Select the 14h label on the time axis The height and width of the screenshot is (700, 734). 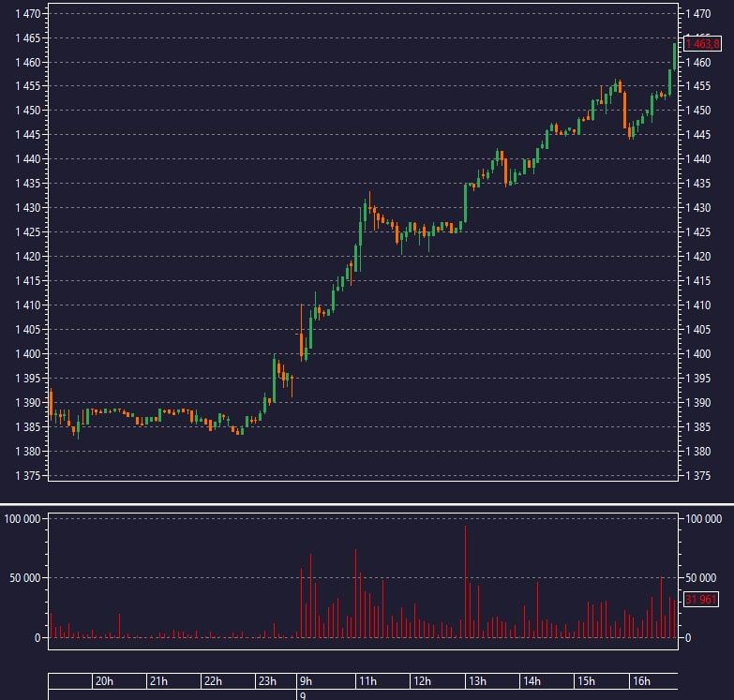(x=532, y=681)
